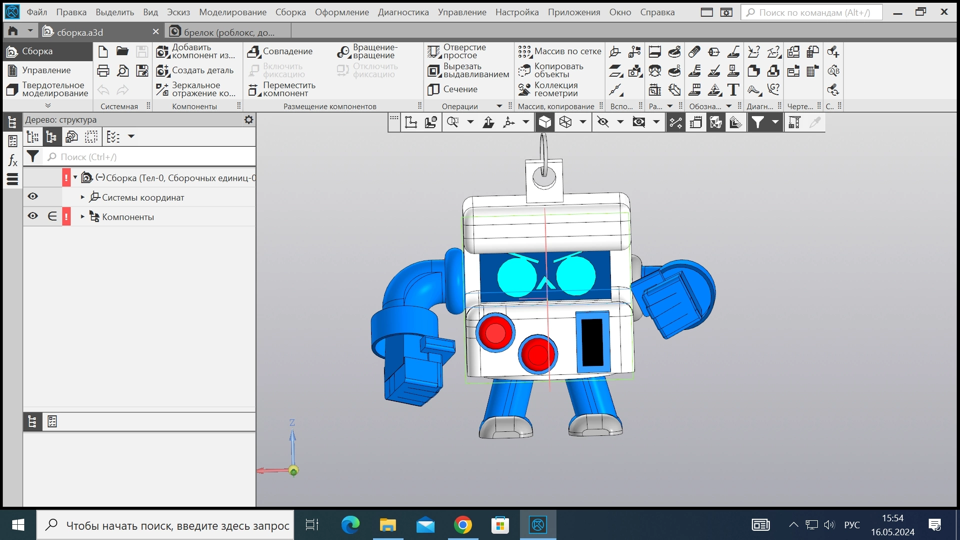Open the Сборка menu in menu bar
Image resolution: width=960 pixels, height=540 pixels.
click(x=290, y=12)
